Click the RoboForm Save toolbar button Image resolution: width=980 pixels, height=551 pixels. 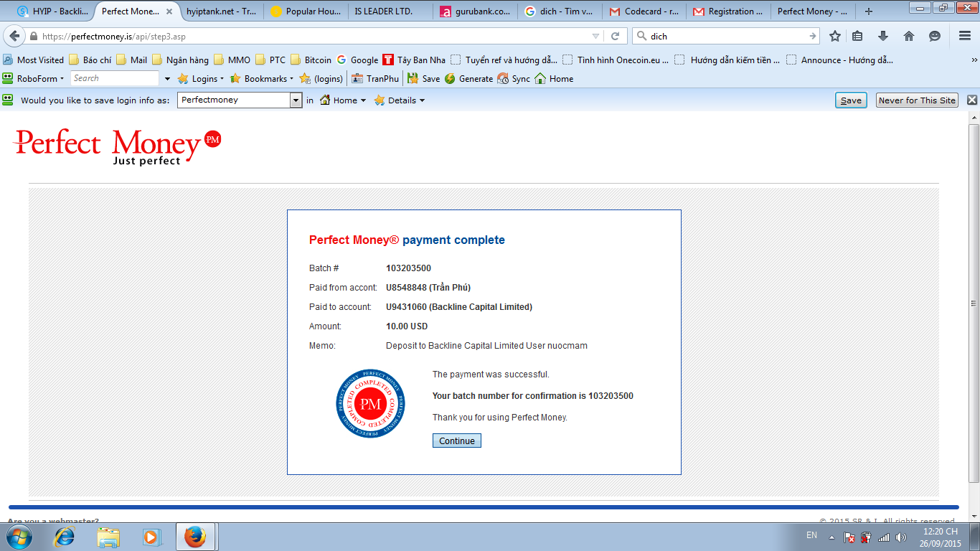point(423,78)
